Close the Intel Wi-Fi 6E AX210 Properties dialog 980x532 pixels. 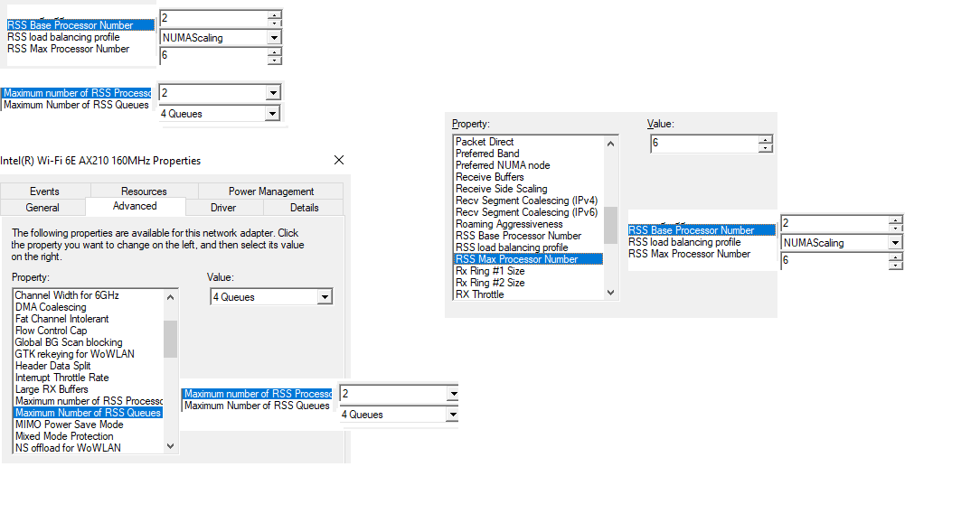[x=339, y=160]
